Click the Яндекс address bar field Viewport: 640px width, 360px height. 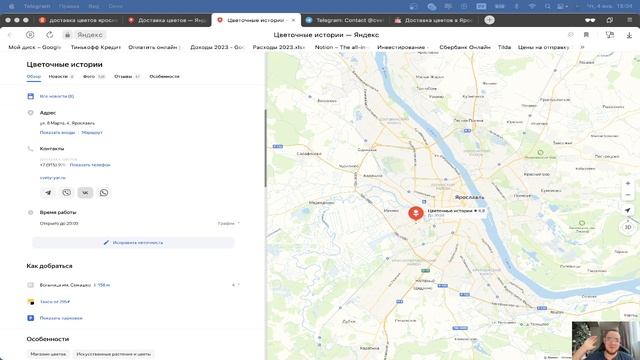pyautogui.click(x=85, y=35)
